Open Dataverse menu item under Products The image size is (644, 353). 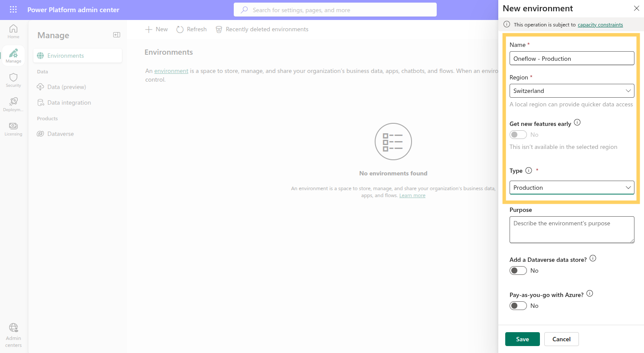(78, 134)
